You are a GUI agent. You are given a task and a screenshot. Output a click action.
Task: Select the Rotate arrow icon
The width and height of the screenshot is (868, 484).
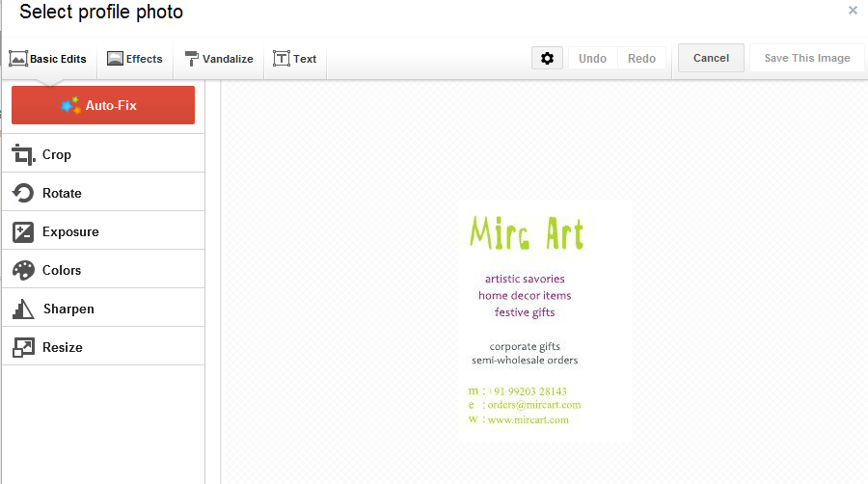click(x=23, y=193)
